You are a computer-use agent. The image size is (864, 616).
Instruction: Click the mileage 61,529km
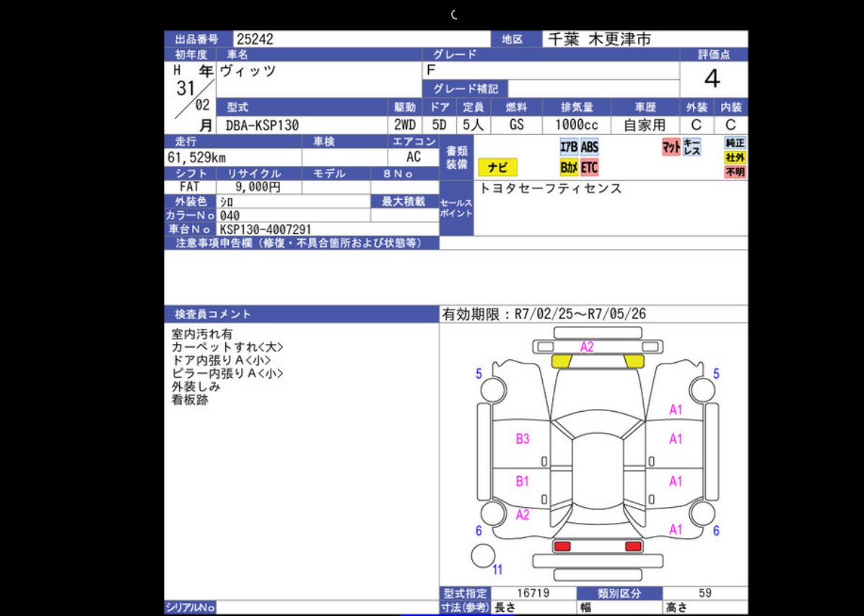197,157
